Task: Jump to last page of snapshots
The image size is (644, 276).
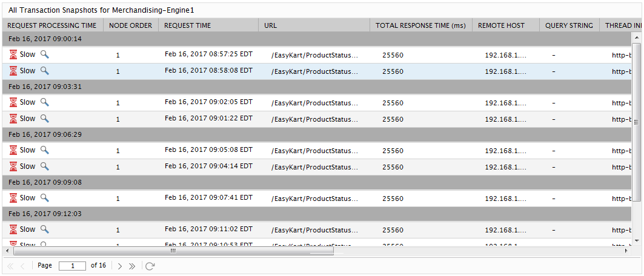Action: 132,266
